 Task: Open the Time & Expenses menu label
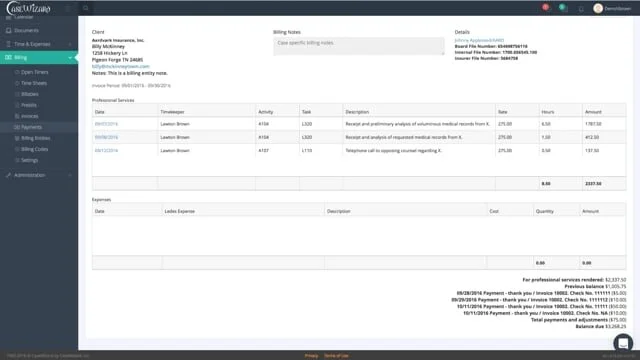pos(32,44)
